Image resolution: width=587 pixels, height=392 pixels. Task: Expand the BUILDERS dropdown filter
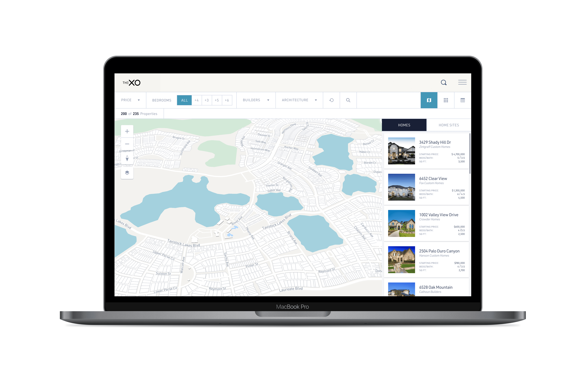(x=256, y=100)
